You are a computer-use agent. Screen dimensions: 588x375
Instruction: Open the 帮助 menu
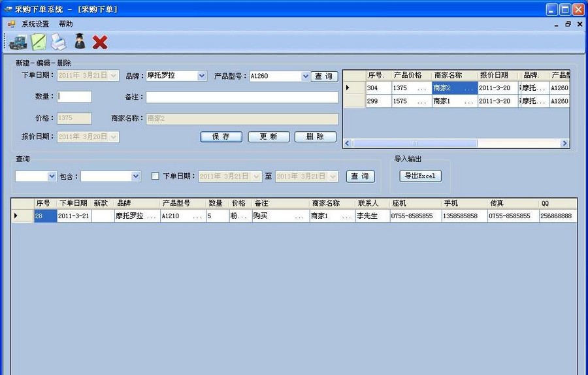(x=66, y=24)
